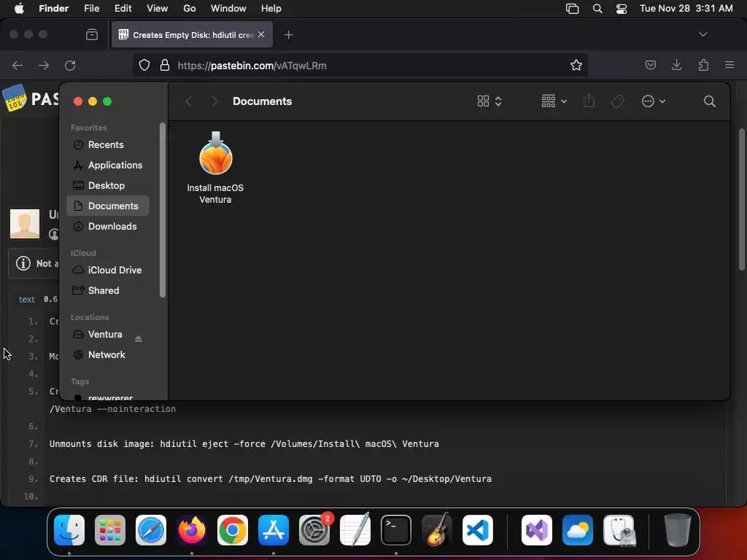
Task: Open App Store from the Dock
Action: (274, 531)
